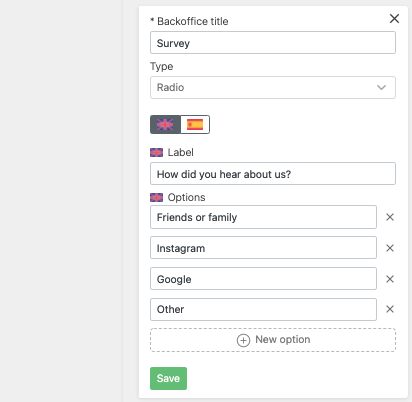Screen dimensions: 412x402
Task: Delete the Instagram option
Action: coord(390,248)
